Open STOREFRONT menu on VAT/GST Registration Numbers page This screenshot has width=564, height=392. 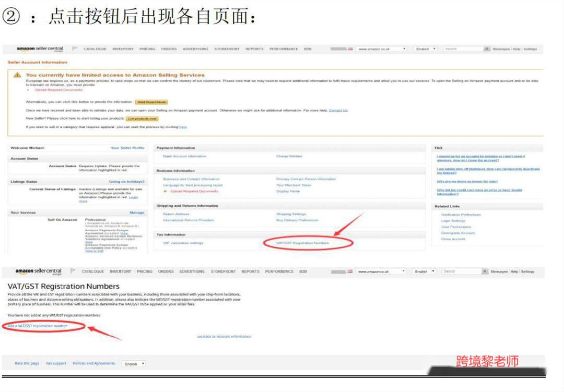223,271
